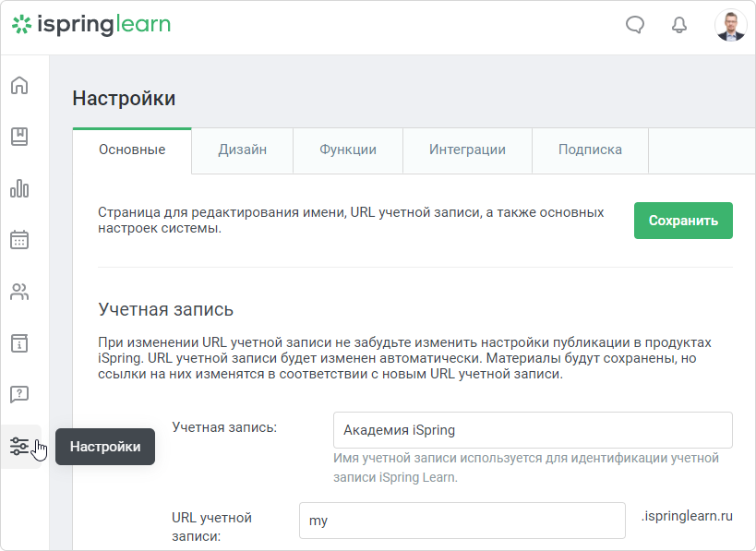
Task: Switch to the Функции tab
Action: (348, 150)
